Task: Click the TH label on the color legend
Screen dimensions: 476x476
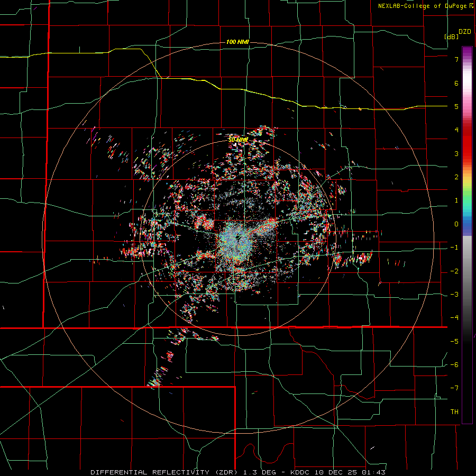Action: 454,411
